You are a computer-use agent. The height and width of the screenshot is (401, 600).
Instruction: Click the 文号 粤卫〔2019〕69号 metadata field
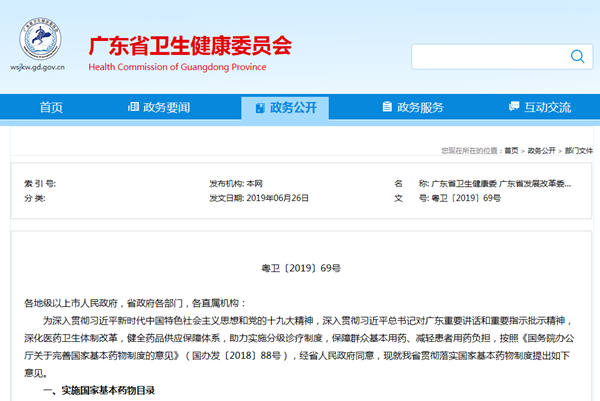pos(448,198)
